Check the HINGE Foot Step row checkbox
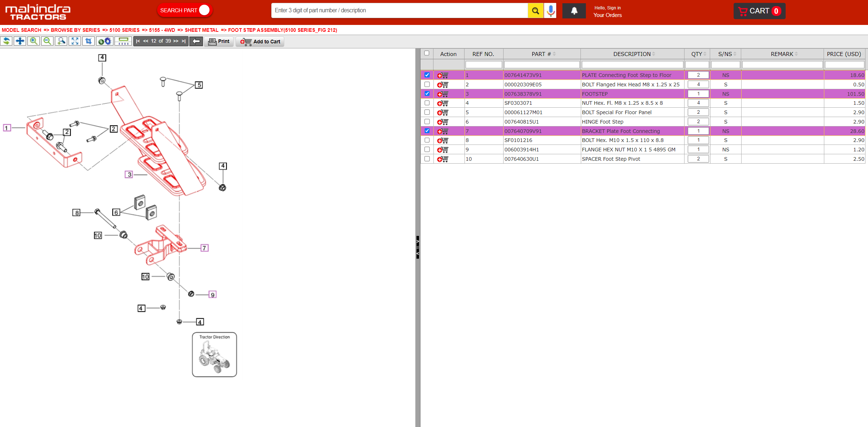This screenshot has height=427, width=868. [427, 122]
